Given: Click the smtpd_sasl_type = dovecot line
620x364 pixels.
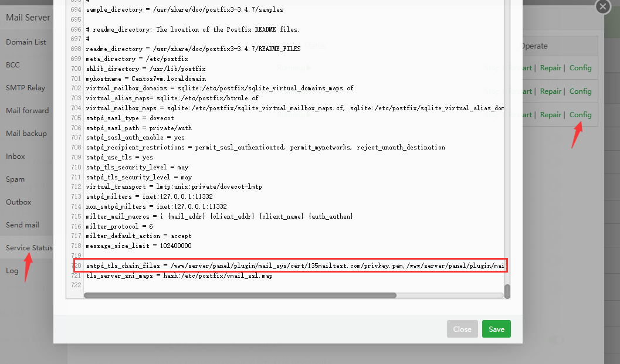Looking at the screenshot, I should (130, 118).
